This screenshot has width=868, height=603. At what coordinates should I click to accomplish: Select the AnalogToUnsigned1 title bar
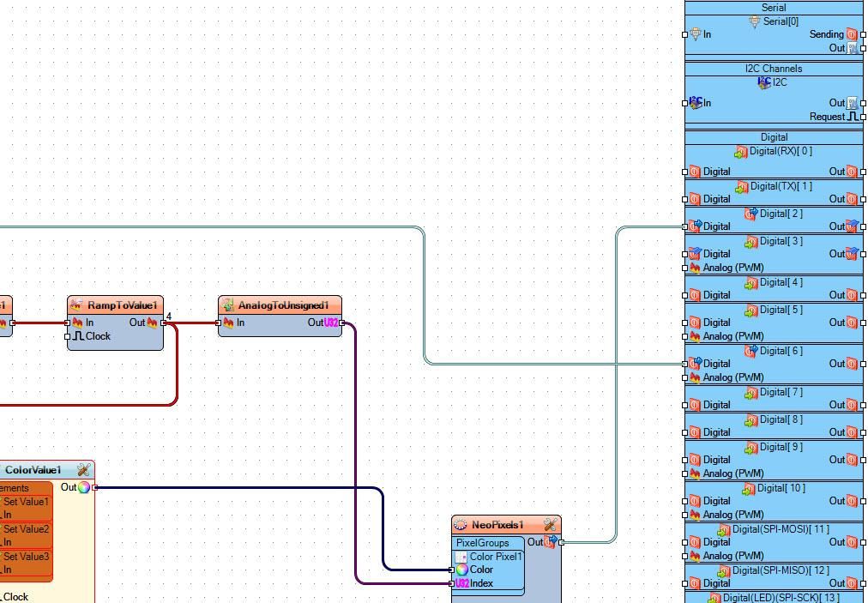pos(280,305)
